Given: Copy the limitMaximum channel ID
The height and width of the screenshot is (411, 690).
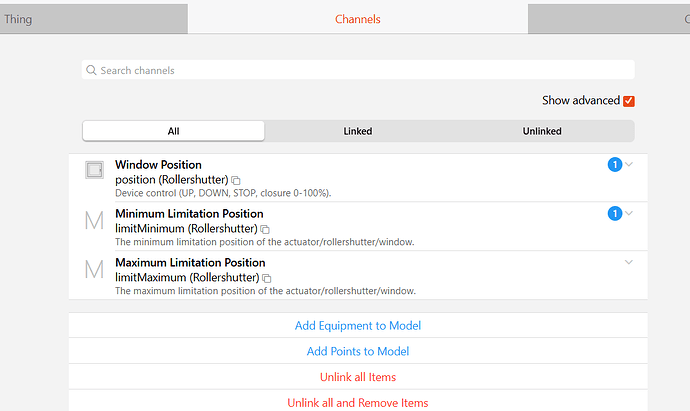Looking at the screenshot, I should [x=267, y=278].
